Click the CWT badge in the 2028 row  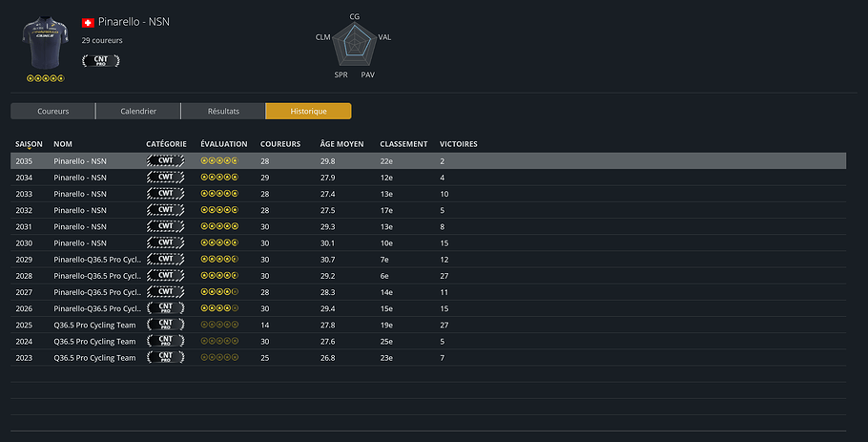click(166, 275)
